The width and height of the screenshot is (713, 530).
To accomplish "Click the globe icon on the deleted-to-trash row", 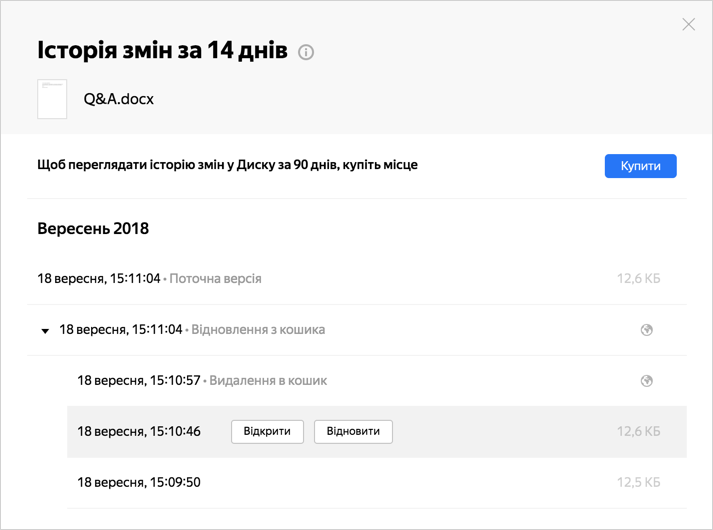I will [647, 381].
